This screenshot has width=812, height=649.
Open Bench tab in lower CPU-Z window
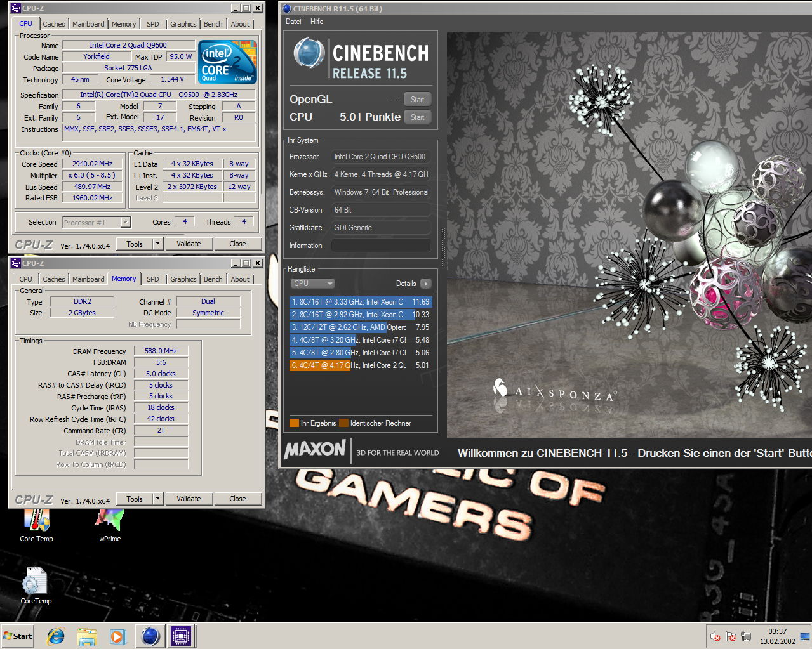click(213, 279)
